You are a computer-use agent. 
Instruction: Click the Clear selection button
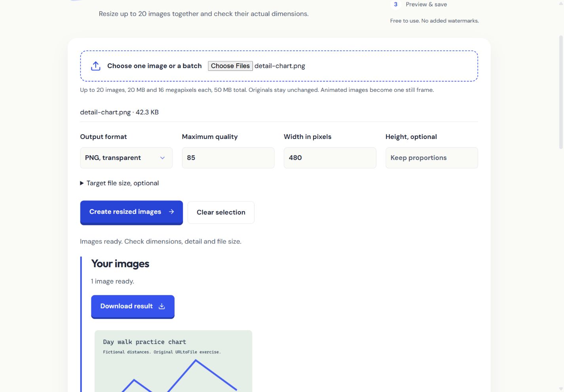(221, 212)
